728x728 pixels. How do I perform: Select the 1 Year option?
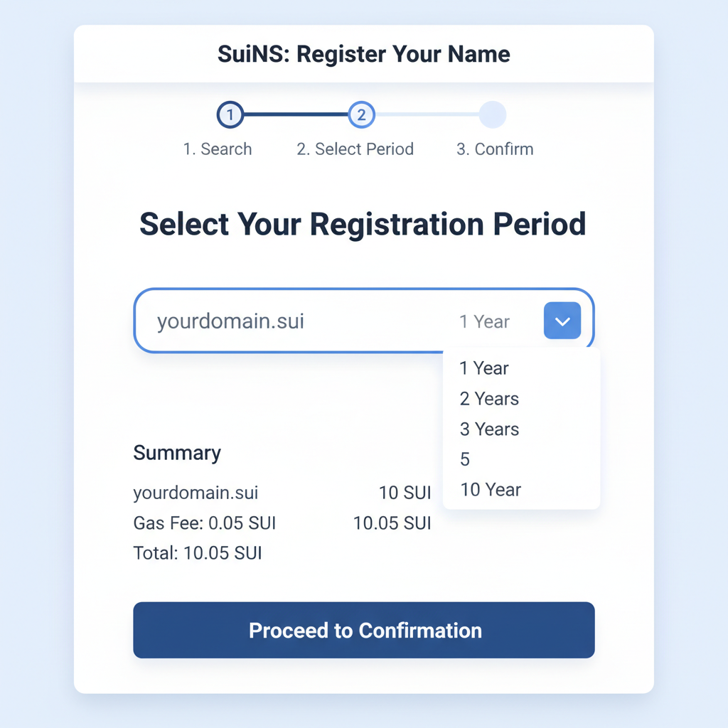[x=484, y=368]
